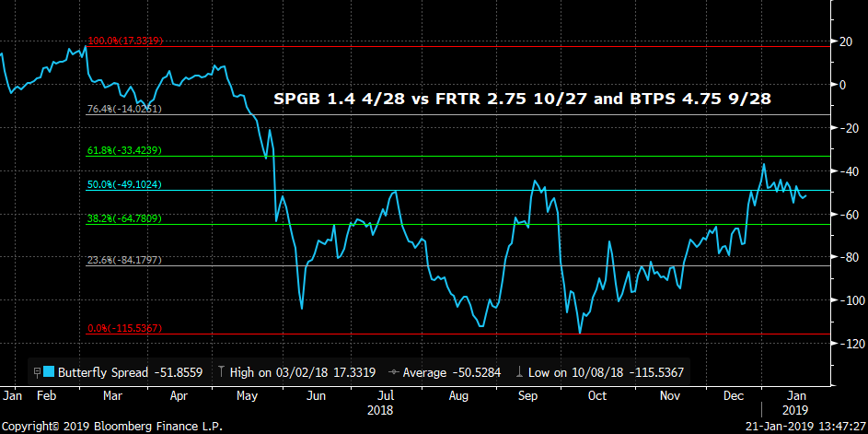This screenshot has width=868, height=434.
Task: Click the -60 value on the y-axis
Action: [850, 215]
